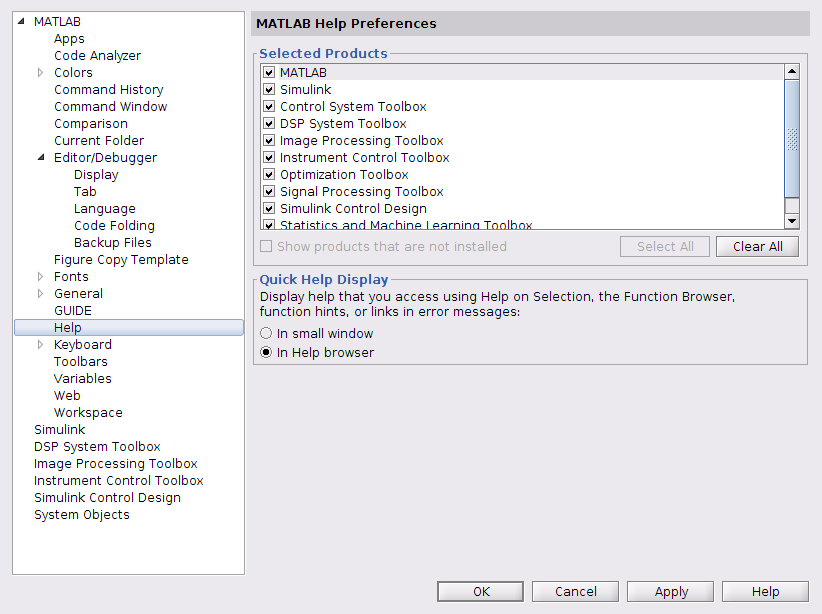Toggle Image Processing Toolbox checkbox

point(269,141)
